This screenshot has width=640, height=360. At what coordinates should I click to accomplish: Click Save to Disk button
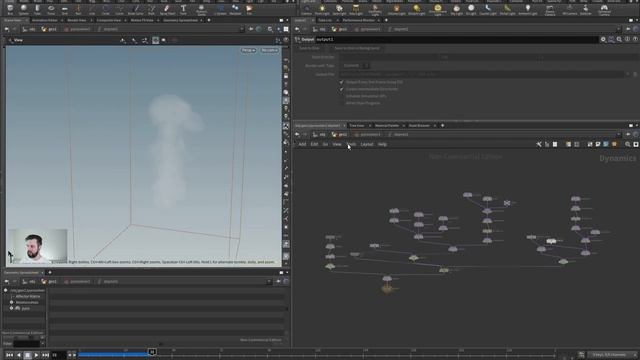coord(309,48)
